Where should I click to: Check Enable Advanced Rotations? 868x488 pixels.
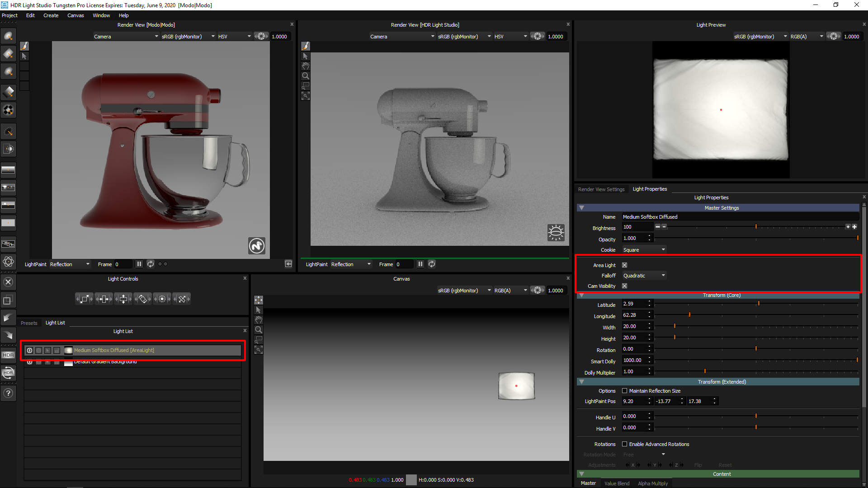tap(624, 444)
